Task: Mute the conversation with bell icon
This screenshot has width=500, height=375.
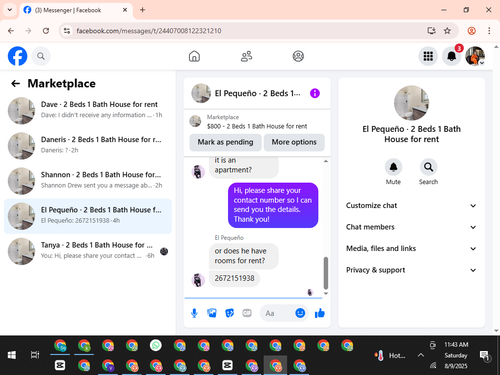Action: pyautogui.click(x=393, y=167)
